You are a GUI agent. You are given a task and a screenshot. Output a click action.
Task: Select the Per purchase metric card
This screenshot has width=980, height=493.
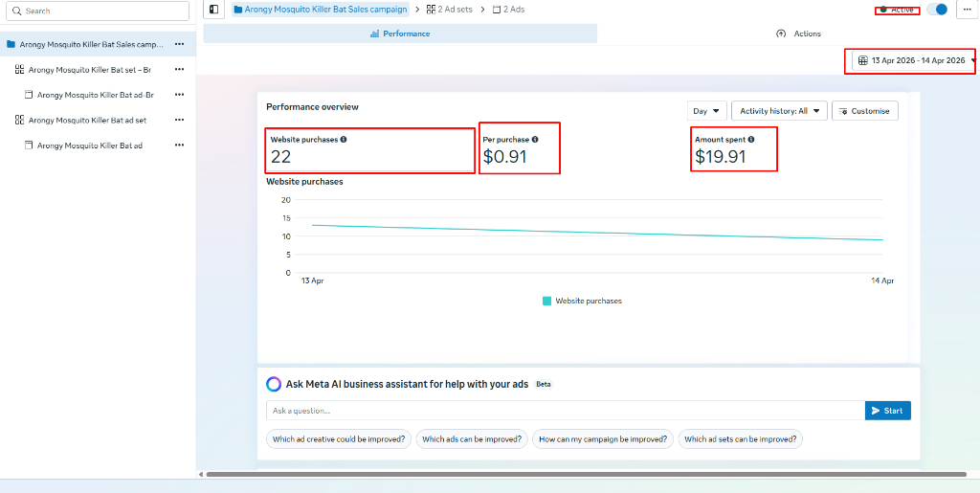519,150
